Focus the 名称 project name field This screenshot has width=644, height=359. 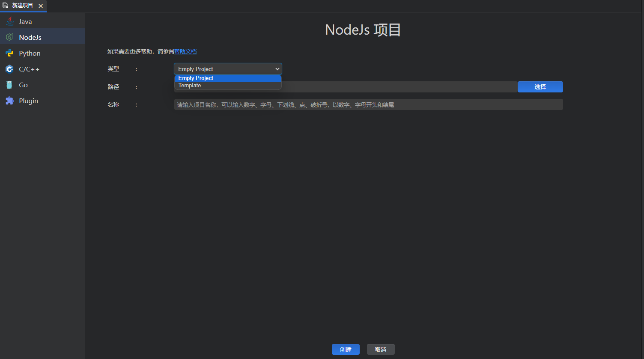(368, 104)
